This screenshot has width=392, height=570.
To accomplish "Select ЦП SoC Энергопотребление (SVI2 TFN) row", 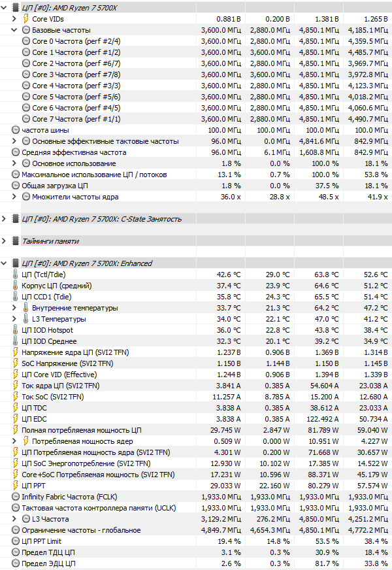I will [x=196, y=463].
